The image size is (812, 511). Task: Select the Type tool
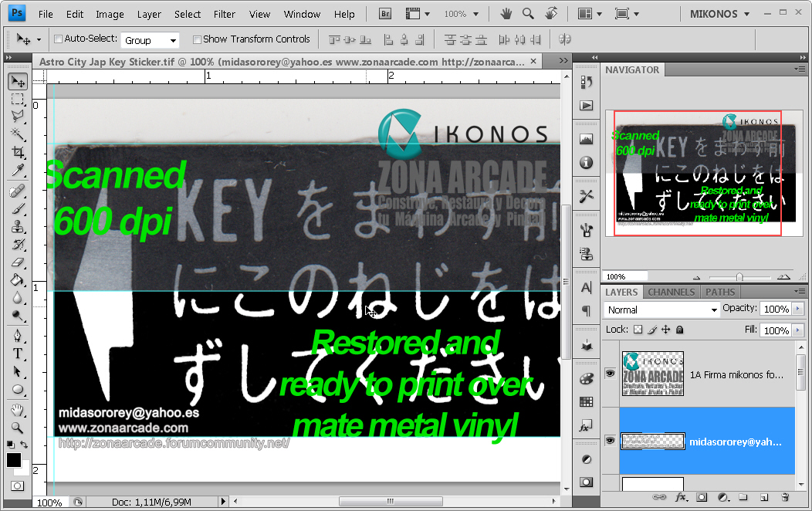[x=17, y=353]
